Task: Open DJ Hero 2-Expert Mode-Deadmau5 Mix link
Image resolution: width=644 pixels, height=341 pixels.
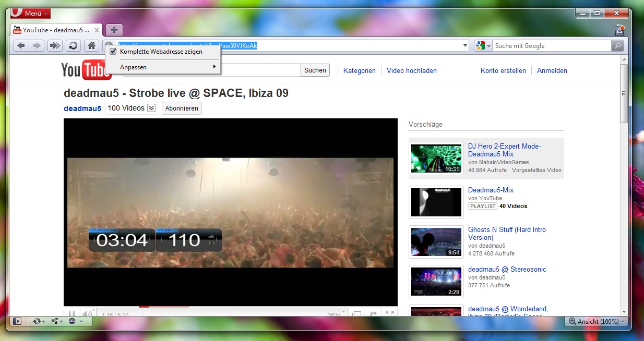Action: pos(504,150)
